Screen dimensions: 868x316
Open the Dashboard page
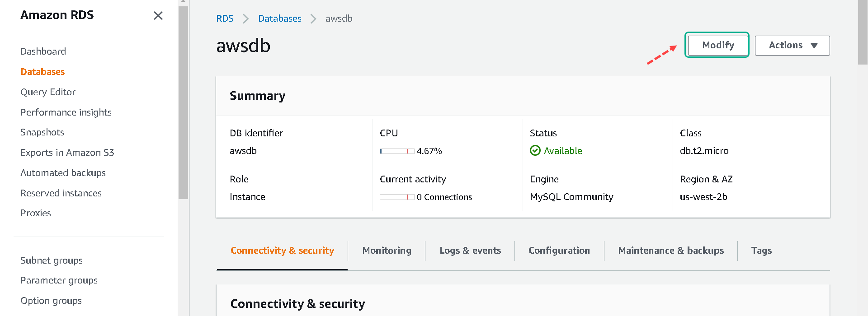(x=43, y=51)
